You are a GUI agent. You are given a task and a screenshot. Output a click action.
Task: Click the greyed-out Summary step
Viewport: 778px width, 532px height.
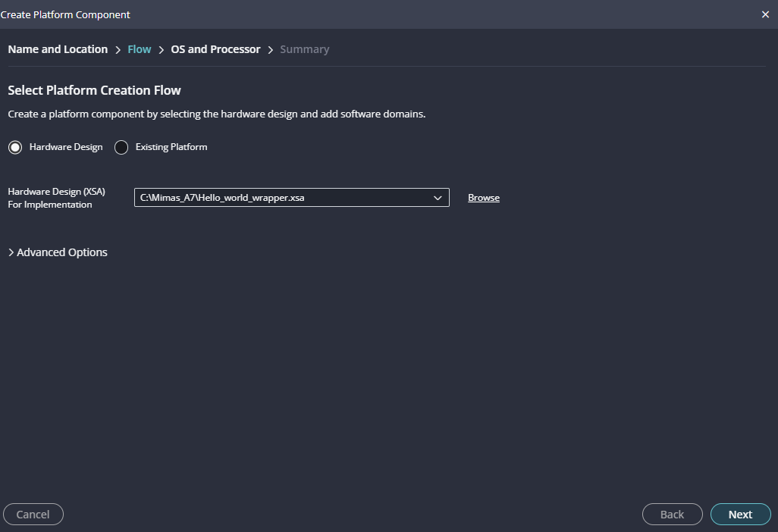305,49
